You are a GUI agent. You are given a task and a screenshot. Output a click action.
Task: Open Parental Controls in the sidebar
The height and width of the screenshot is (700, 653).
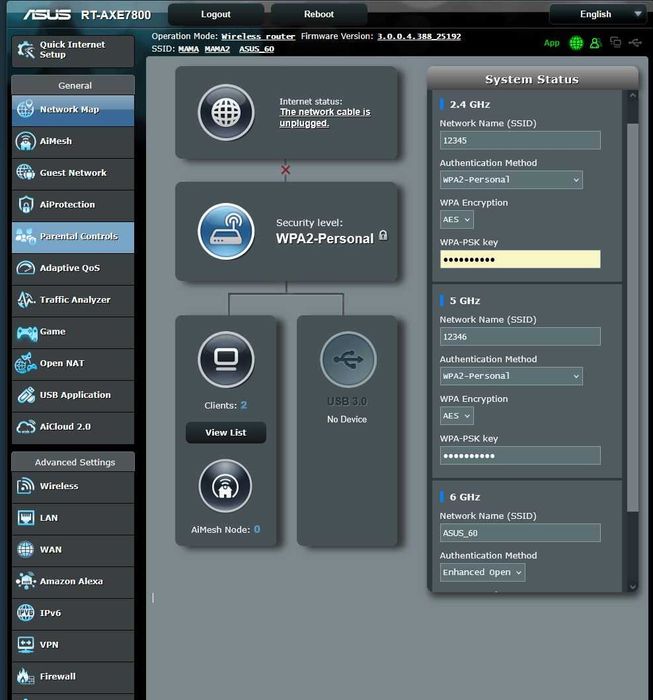tap(73, 237)
